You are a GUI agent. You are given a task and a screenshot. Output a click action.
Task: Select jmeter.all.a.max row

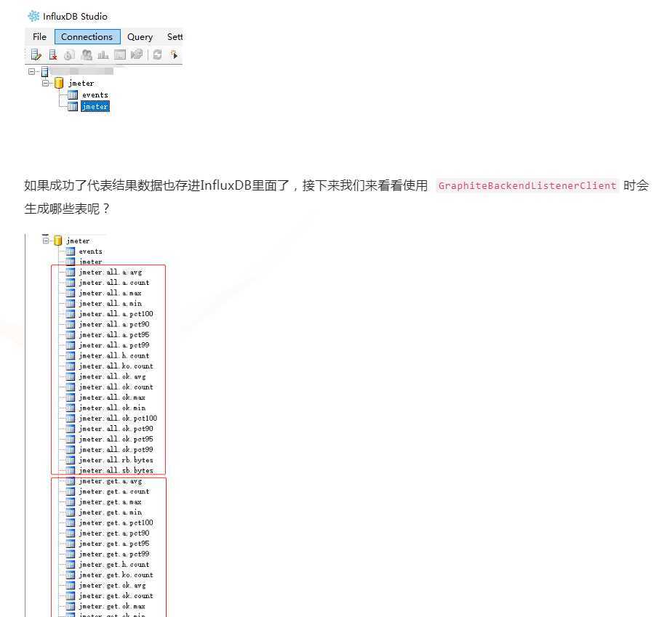click(110, 293)
